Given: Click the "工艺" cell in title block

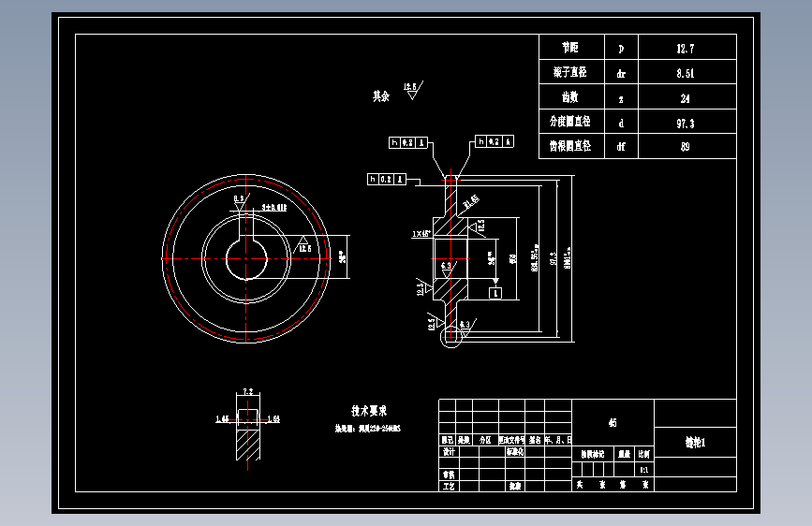Looking at the screenshot, I should 449,486.
